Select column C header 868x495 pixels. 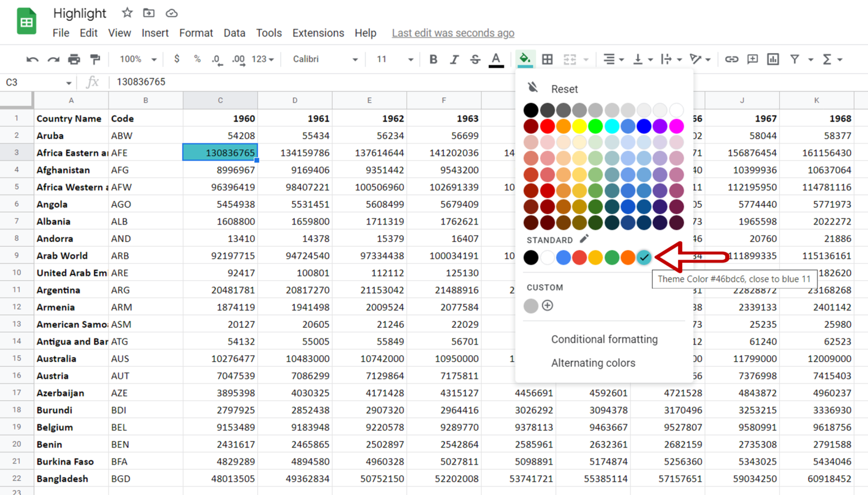coord(220,100)
